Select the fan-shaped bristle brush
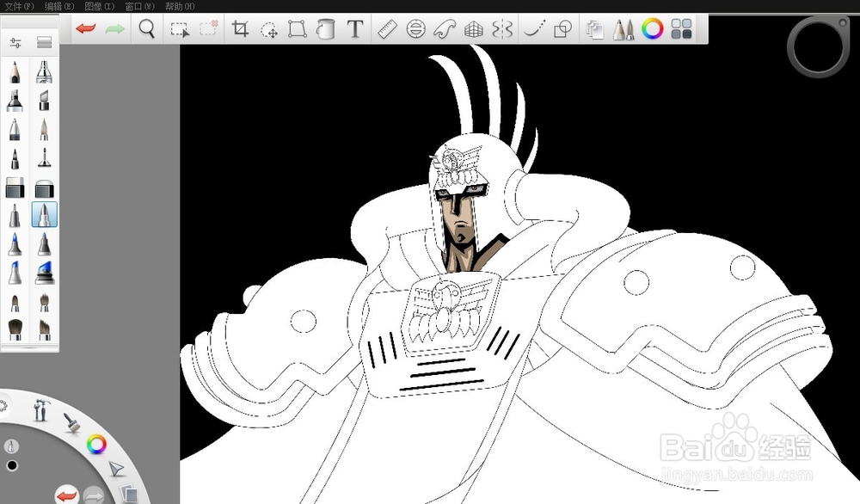 [x=44, y=302]
